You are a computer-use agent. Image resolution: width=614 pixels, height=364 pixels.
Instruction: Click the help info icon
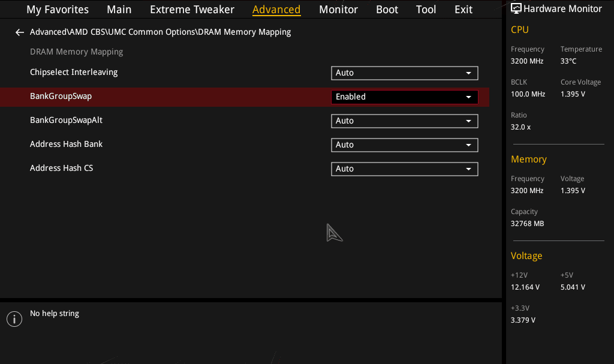pos(14,319)
